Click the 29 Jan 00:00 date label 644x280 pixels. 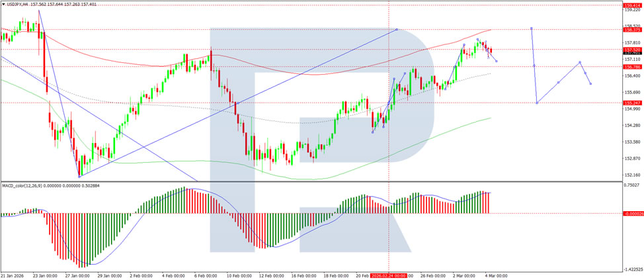111,275
